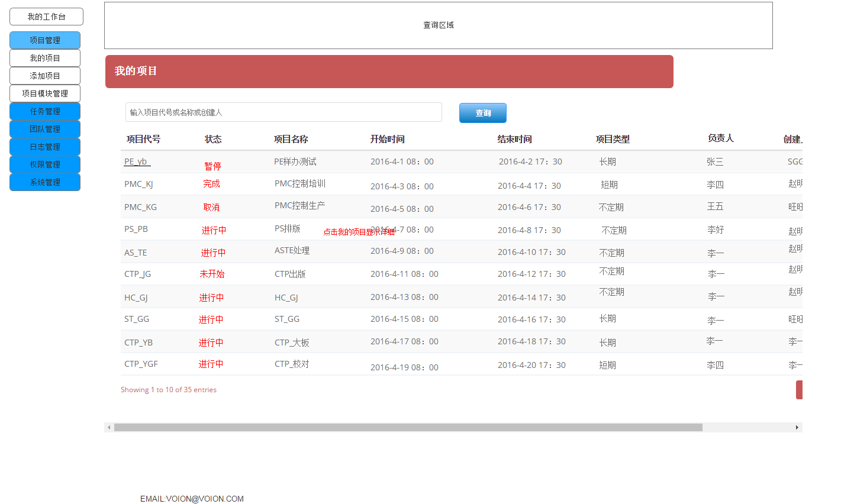
Task: Expand the 任务管理 menu section
Action: 45,111
